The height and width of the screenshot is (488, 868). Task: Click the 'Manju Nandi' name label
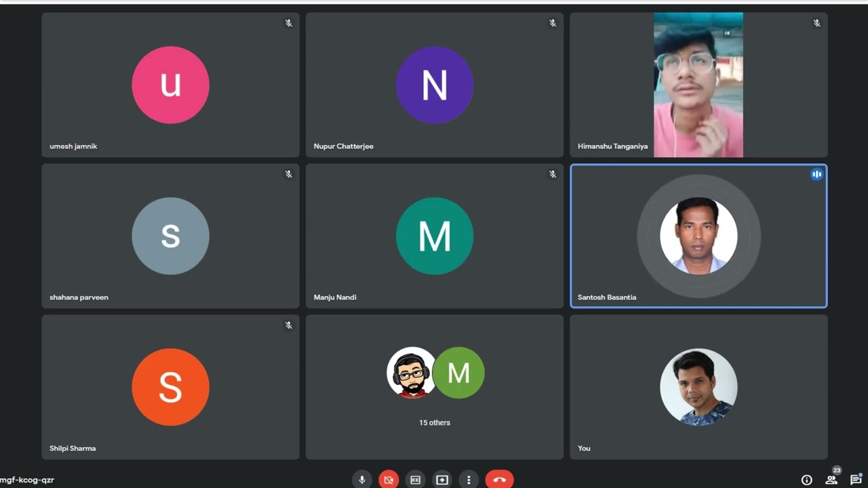point(335,298)
